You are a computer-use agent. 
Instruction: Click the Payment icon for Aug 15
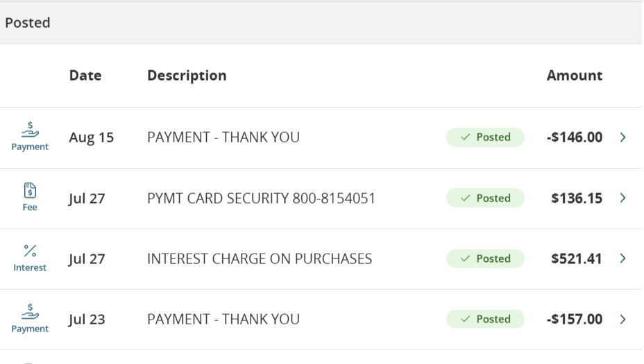tap(30, 129)
